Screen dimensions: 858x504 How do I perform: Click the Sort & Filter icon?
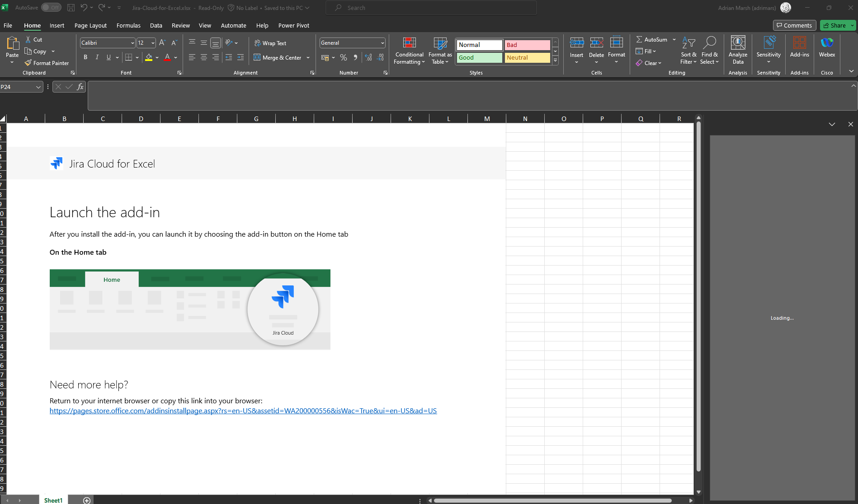(688, 42)
